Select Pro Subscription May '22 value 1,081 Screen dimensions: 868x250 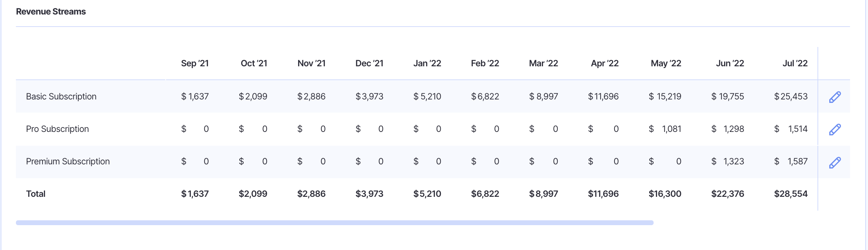(671, 129)
